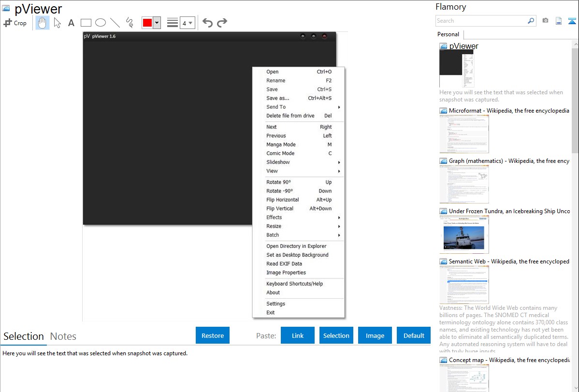
Task: Select Rename in the context menu
Action: tap(298, 81)
